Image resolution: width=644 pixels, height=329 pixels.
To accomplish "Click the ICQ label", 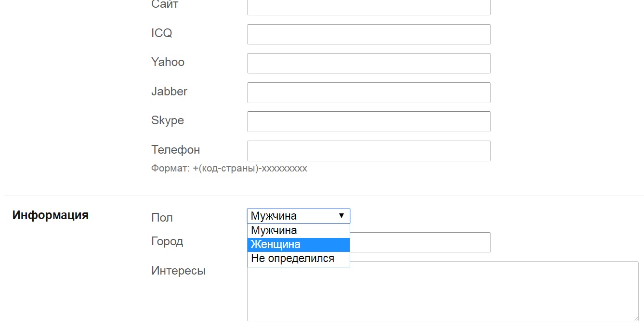I will click(x=162, y=33).
